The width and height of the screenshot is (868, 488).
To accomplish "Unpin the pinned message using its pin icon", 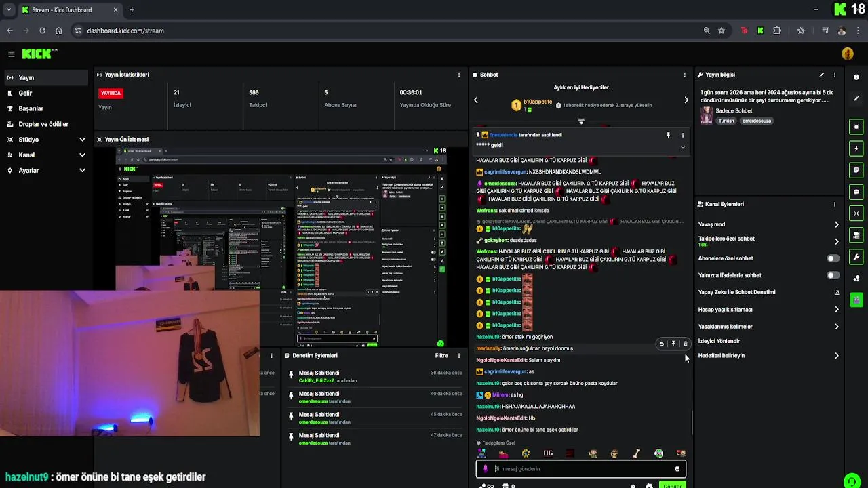I will [668, 135].
